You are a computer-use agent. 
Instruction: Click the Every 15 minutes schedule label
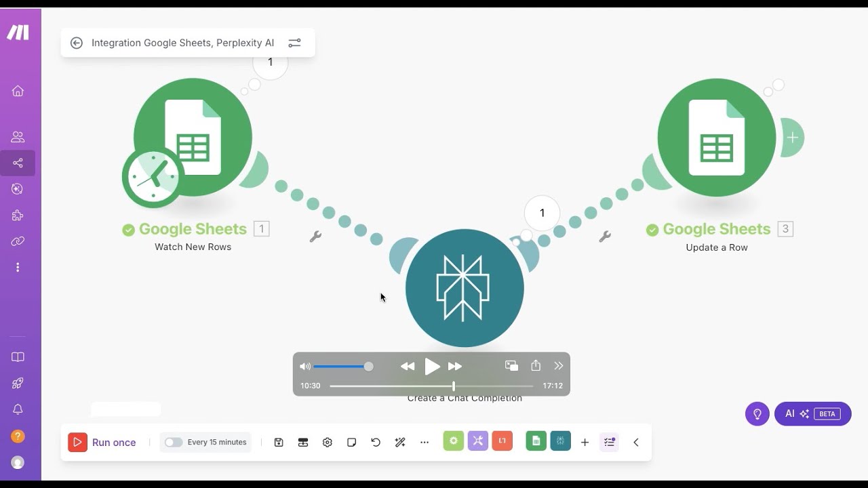(x=217, y=443)
